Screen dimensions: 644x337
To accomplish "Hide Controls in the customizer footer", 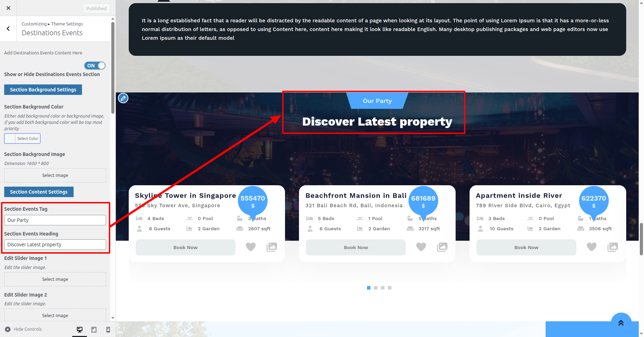I will click(x=23, y=329).
